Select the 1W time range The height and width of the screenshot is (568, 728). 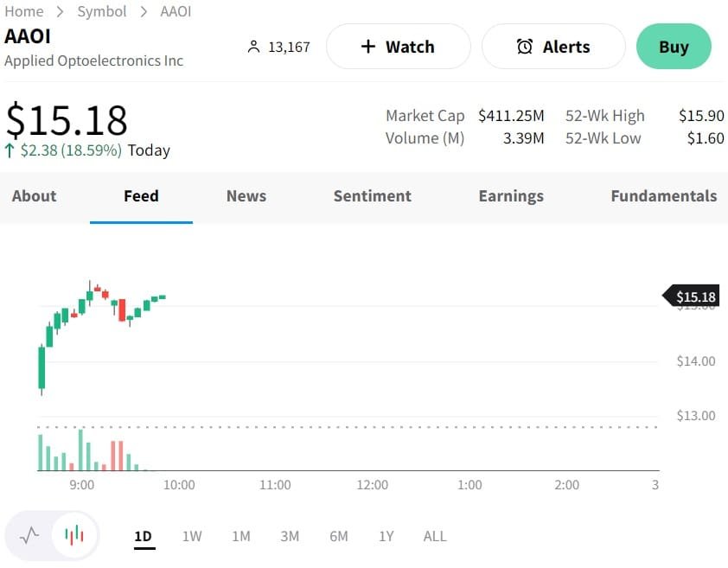pos(192,536)
